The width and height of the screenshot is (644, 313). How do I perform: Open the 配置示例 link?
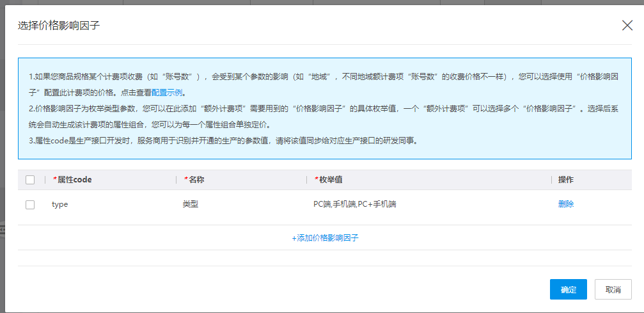[167, 93]
